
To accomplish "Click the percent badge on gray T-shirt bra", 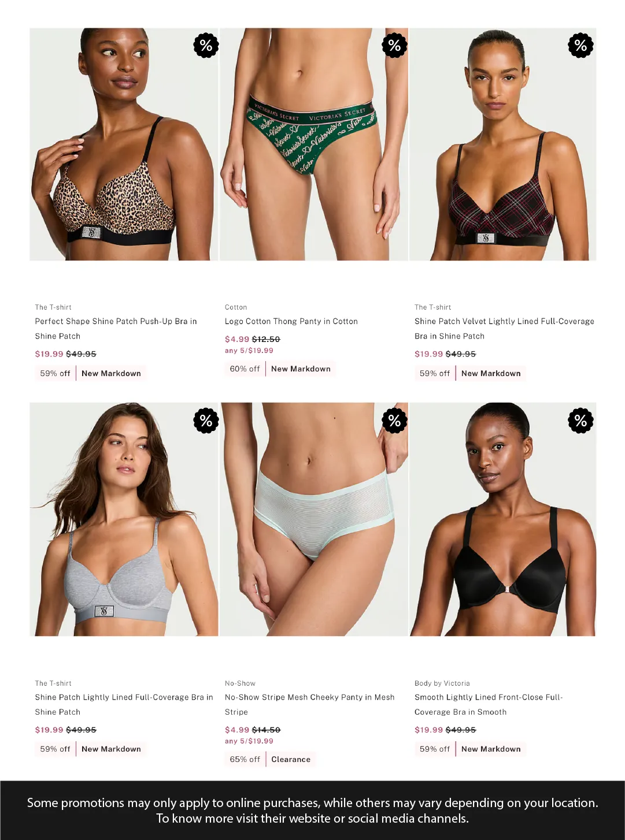I will pos(206,421).
